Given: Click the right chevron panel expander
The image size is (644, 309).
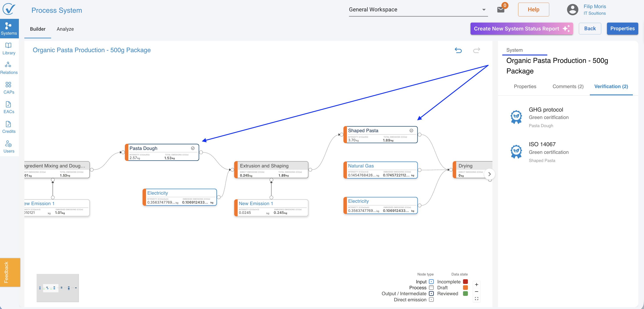Looking at the screenshot, I should tap(490, 174).
